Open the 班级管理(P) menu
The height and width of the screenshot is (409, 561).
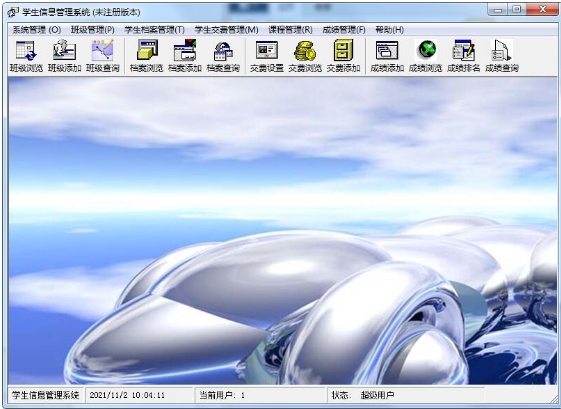click(x=93, y=30)
